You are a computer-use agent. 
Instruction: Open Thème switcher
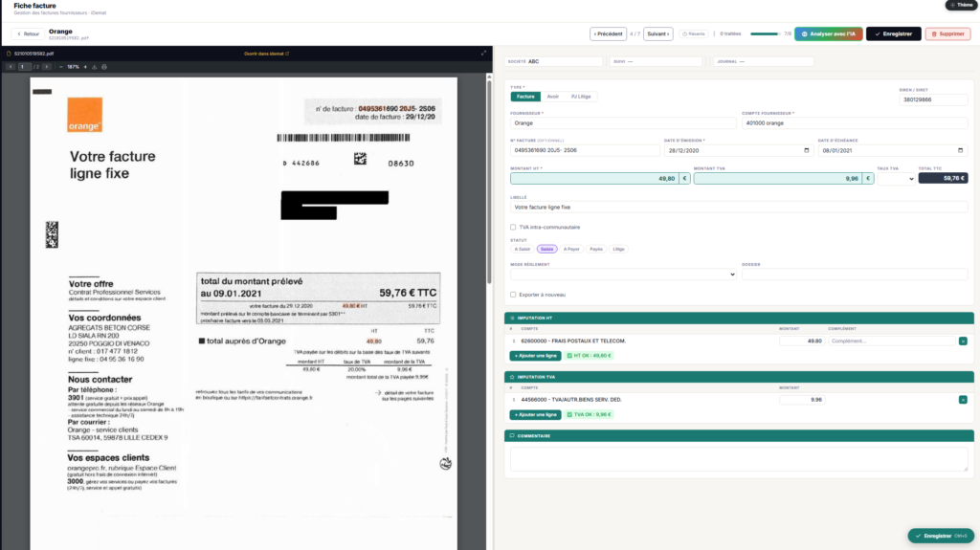point(962,5)
